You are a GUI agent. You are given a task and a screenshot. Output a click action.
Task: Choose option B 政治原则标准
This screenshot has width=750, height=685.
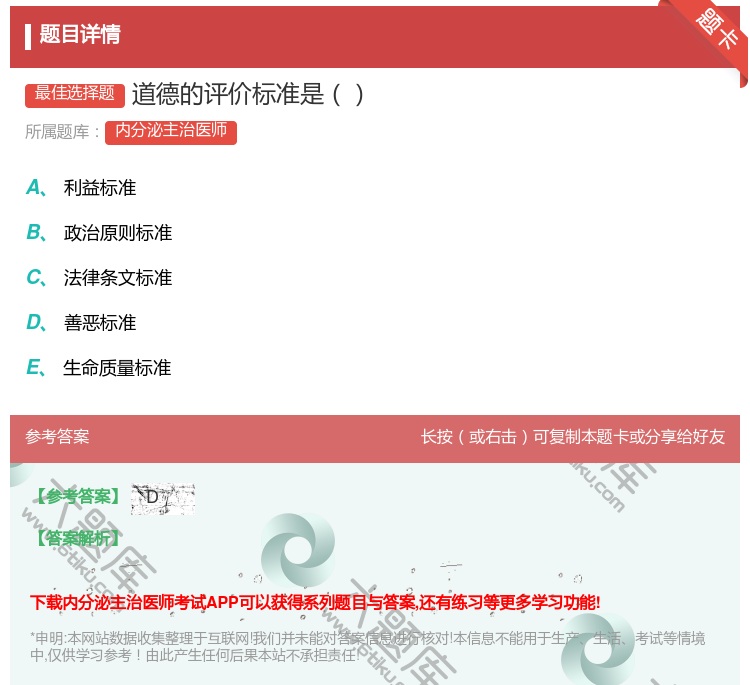pyautogui.click(x=117, y=233)
